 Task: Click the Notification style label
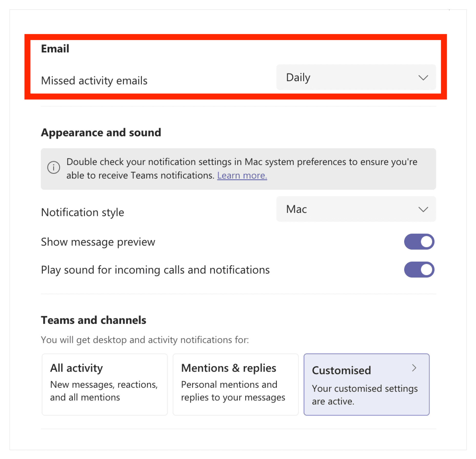82,213
